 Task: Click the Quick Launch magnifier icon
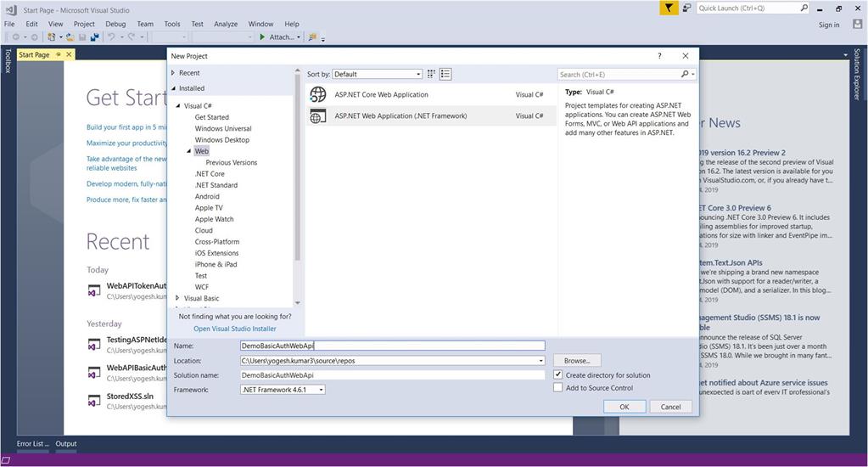[x=804, y=8]
